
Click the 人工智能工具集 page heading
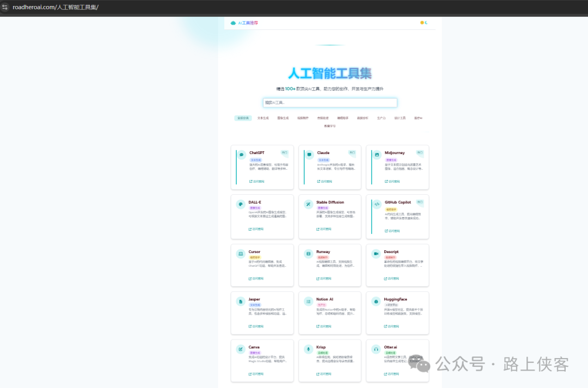(330, 73)
